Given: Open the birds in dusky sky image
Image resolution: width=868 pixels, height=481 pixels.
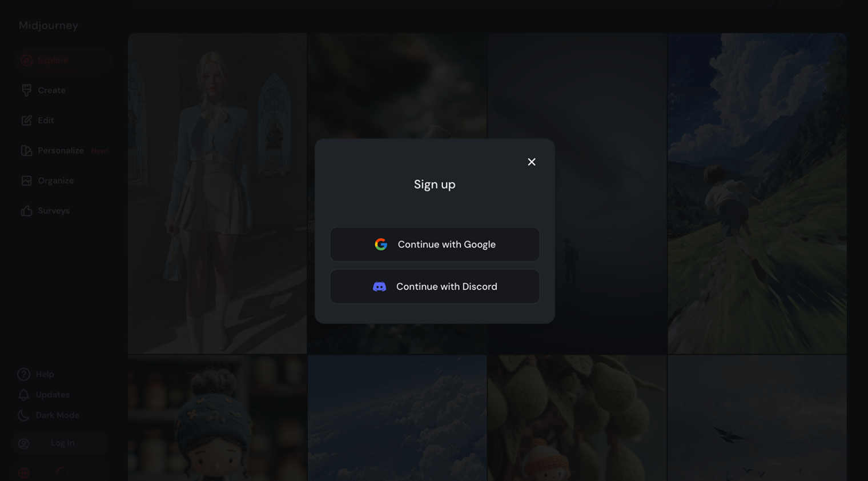Looking at the screenshot, I should coord(757,418).
